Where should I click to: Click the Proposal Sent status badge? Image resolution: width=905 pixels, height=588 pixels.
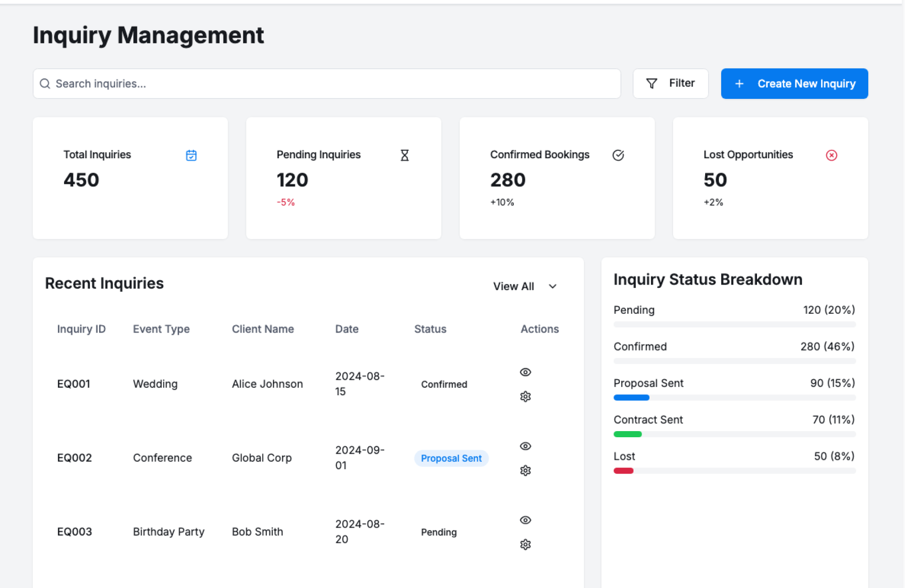451,458
